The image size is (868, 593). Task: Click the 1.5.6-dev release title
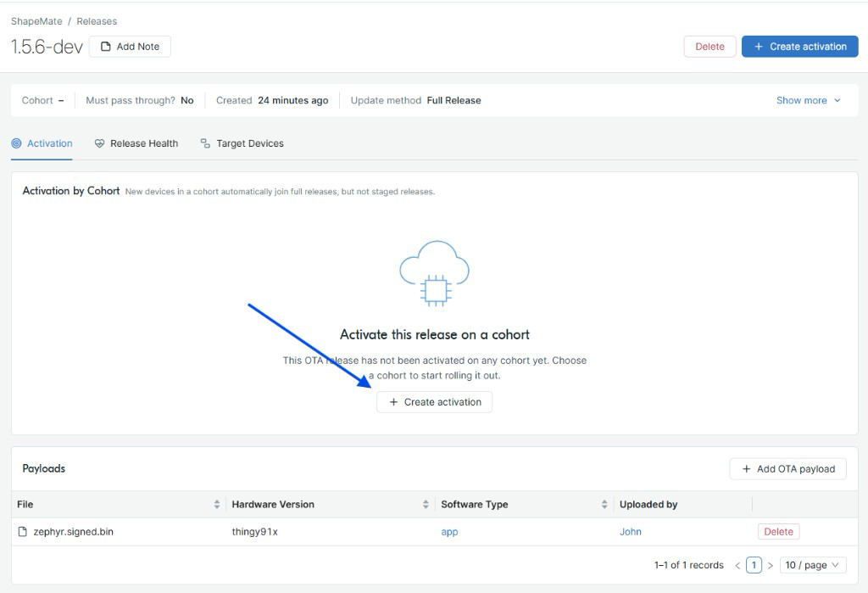[47, 47]
